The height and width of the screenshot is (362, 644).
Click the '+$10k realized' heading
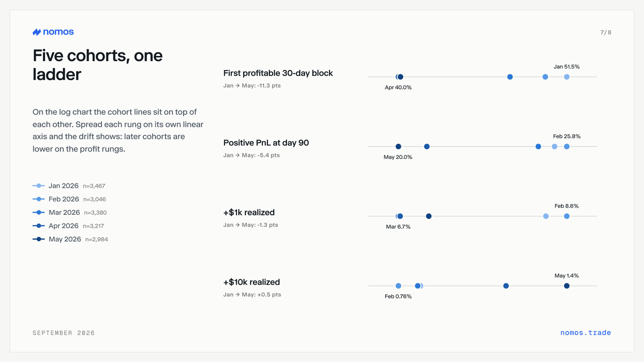(252, 282)
